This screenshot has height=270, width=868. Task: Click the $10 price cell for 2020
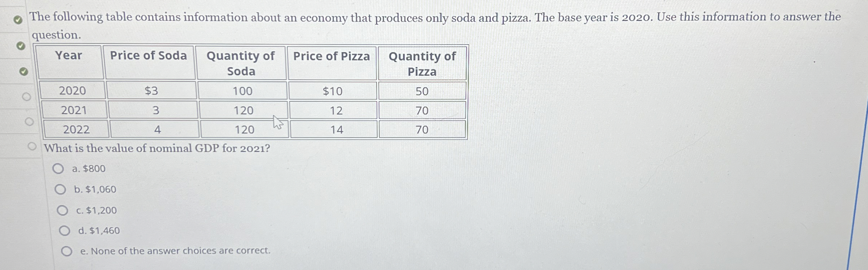(x=333, y=92)
